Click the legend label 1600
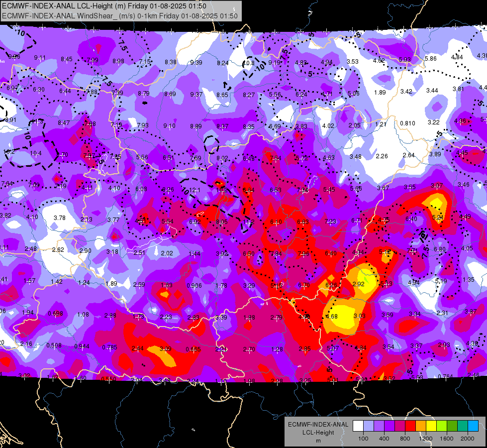Viewport: 487px width, 448px height. tap(447, 439)
